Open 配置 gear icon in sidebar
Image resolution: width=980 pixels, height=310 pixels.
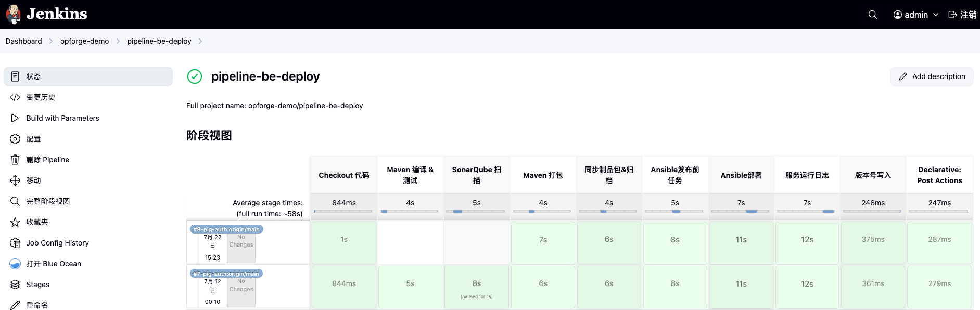[x=15, y=139]
